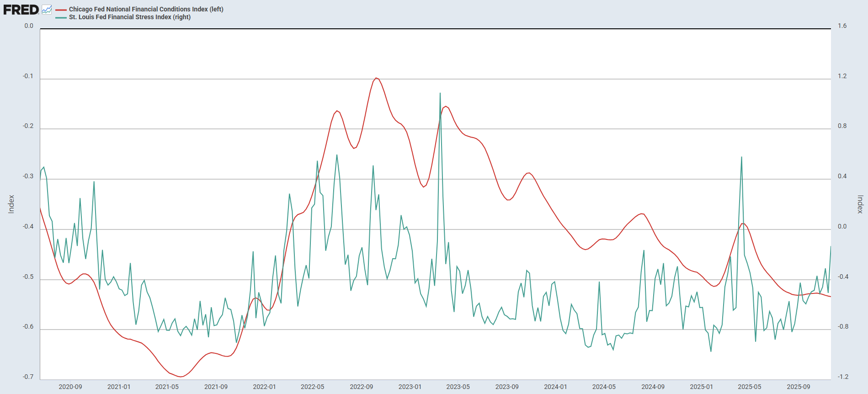This screenshot has height=394, width=868.
Task: Select the 2024-09 x-axis date label
Action: (x=653, y=387)
